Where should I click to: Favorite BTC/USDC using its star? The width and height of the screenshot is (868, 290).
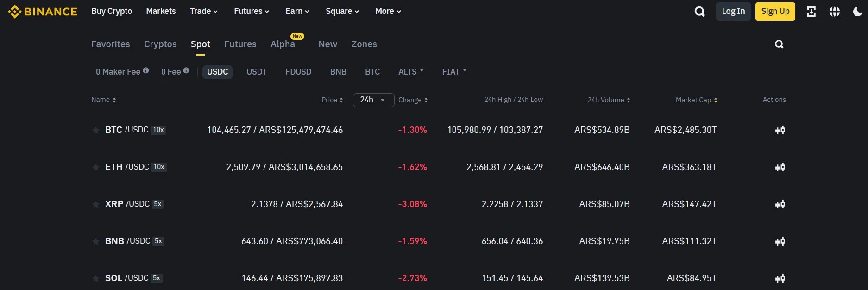coord(95,130)
